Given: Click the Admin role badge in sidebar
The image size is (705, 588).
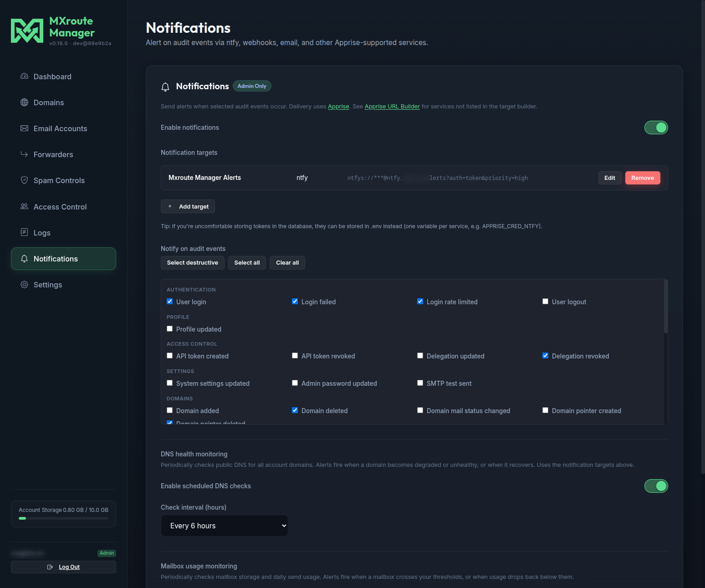Looking at the screenshot, I should tap(107, 553).
